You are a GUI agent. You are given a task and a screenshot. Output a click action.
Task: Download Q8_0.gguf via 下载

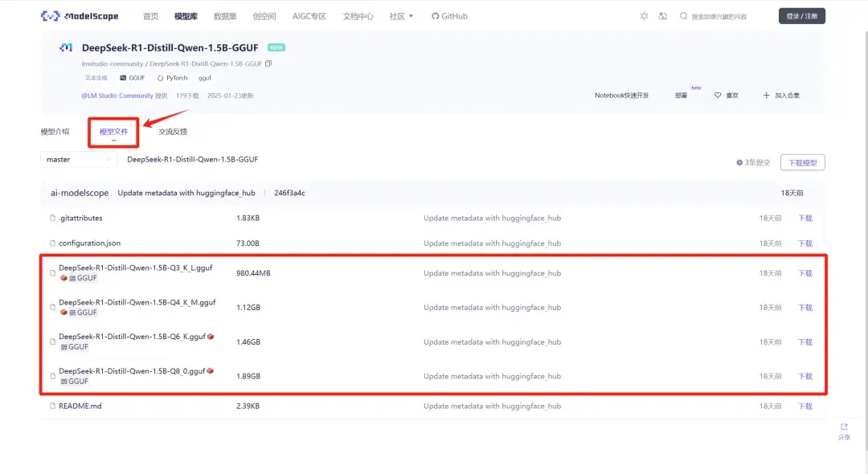coord(805,376)
